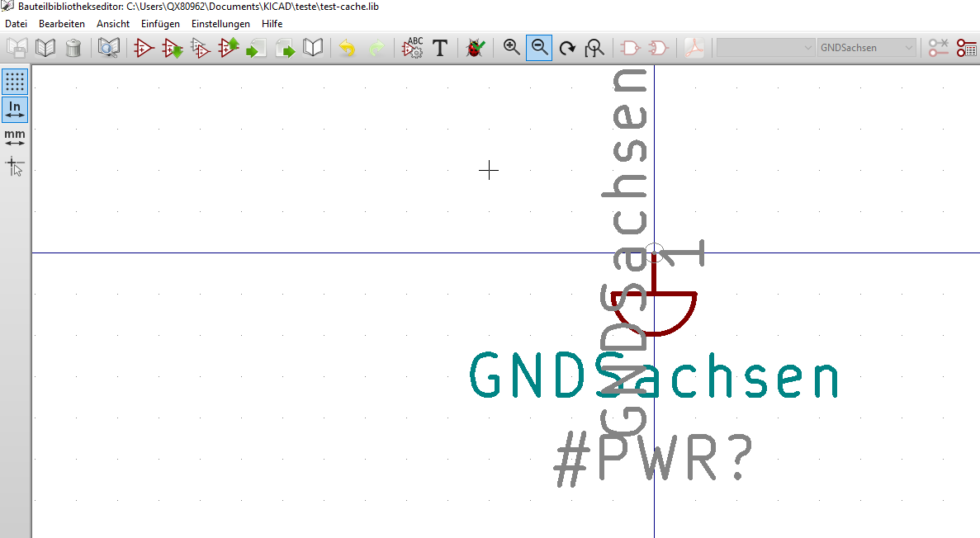Open the Hilfe menu

(272, 24)
